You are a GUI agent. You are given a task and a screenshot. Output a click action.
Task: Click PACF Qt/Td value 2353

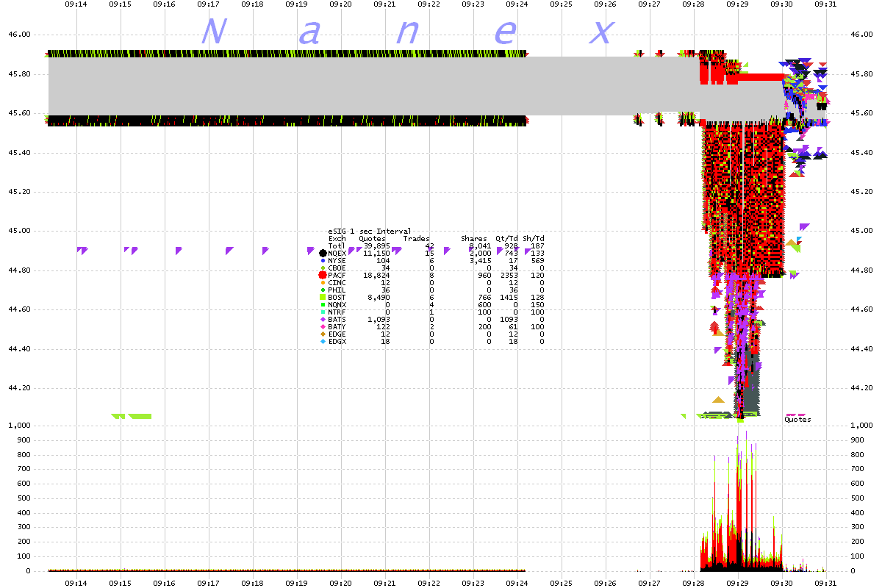tap(510, 275)
